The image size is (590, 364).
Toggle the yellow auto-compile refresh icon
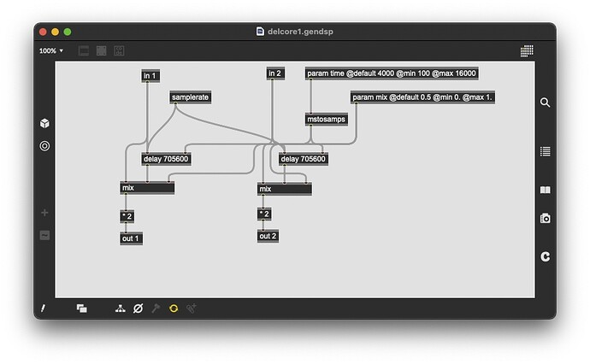(x=174, y=308)
